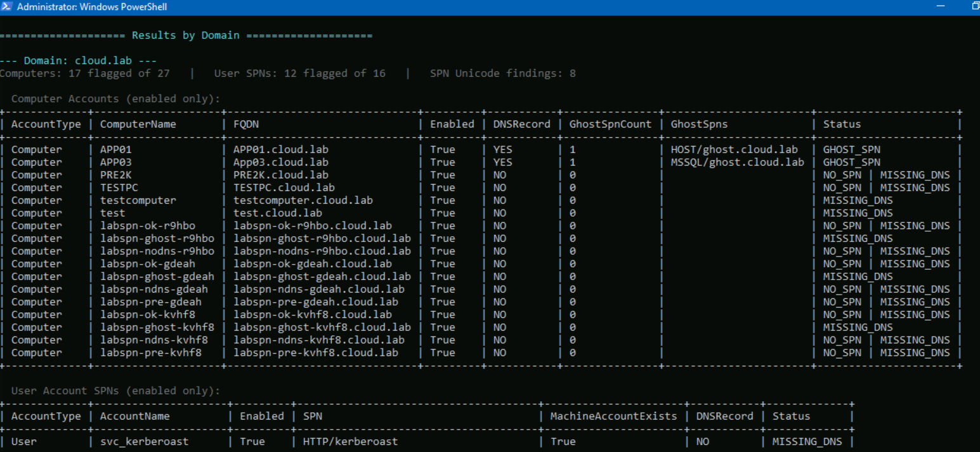Click 'labspn-pre-kvhf8.cloud.lab' FQDN
Image resolution: width=980 pixels, height=452 pixels.
pyautogui.click(x=315, y=353)
